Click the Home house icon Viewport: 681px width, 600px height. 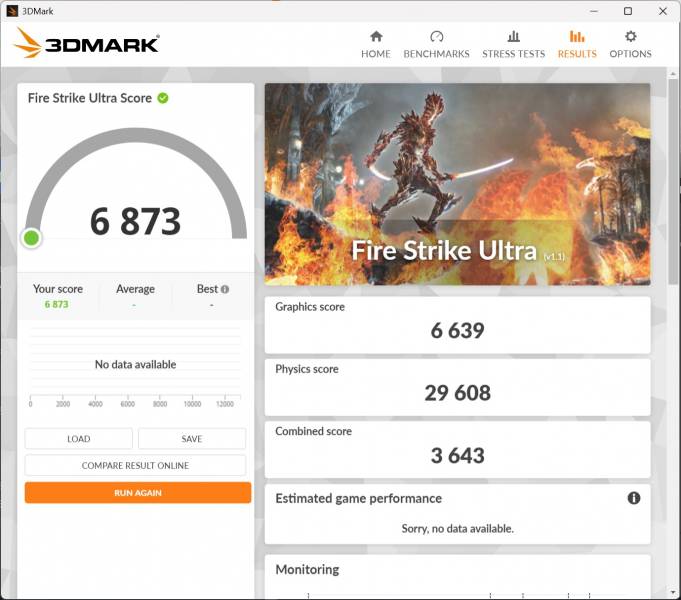[x=376, y=36]
